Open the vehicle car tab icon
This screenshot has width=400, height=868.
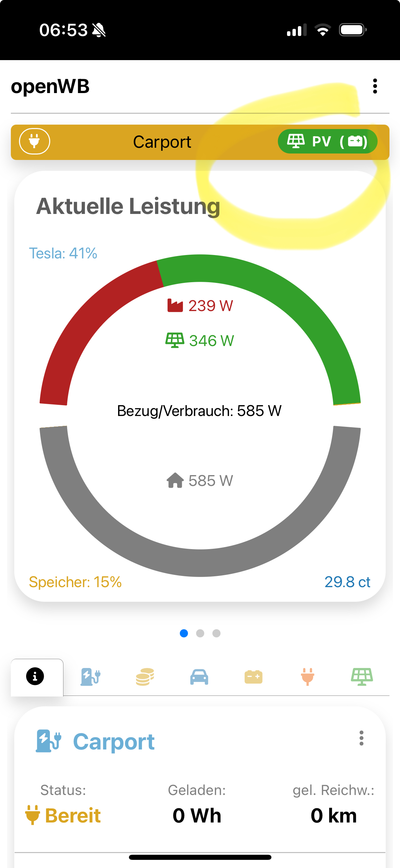(199, 677)
